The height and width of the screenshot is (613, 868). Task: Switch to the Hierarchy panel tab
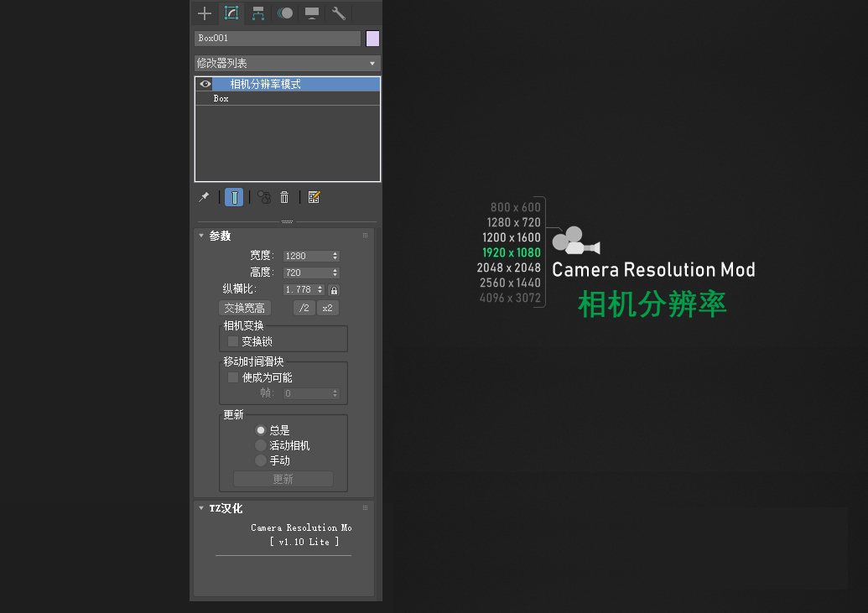pos(258,13)
